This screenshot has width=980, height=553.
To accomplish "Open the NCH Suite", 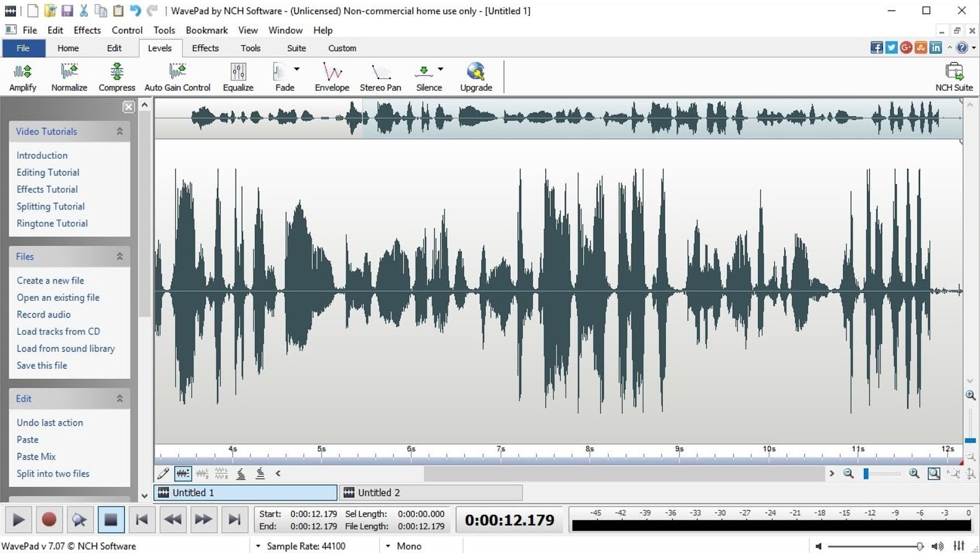I will point(954,77).
